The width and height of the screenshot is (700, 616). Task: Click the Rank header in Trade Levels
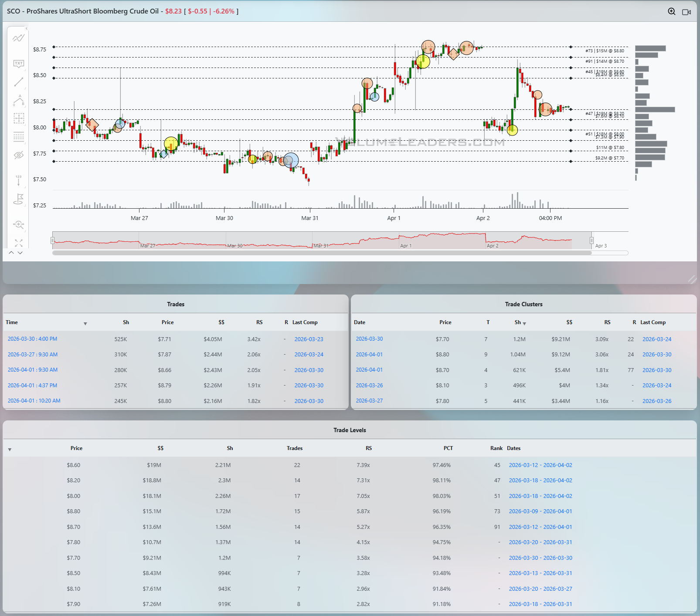[x=496, y=448]
